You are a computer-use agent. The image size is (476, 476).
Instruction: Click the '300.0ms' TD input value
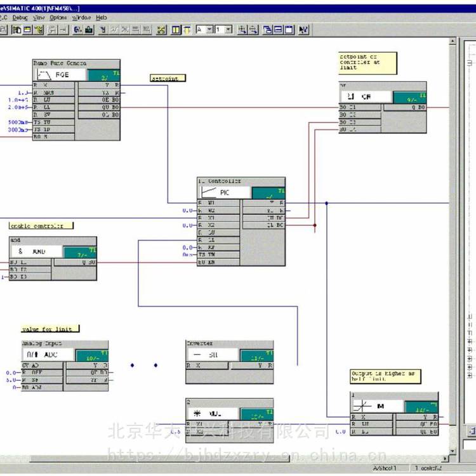click(x=18, y=129)
